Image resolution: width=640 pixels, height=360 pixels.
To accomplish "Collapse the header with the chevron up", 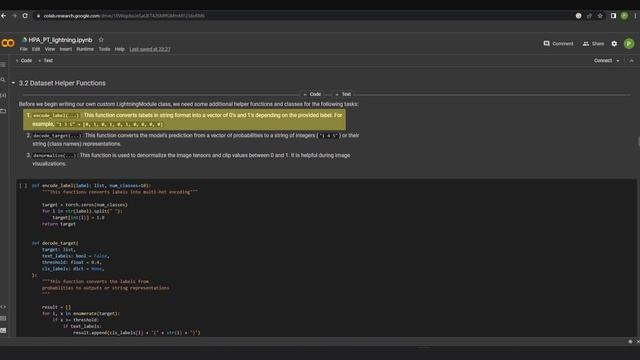I will coord(631,61).
